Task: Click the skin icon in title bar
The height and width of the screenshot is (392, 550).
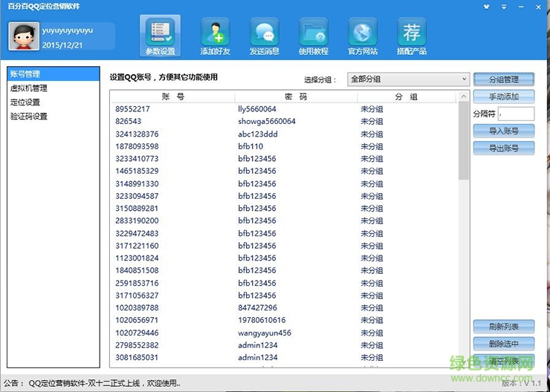Action: [x=486, y=7]
